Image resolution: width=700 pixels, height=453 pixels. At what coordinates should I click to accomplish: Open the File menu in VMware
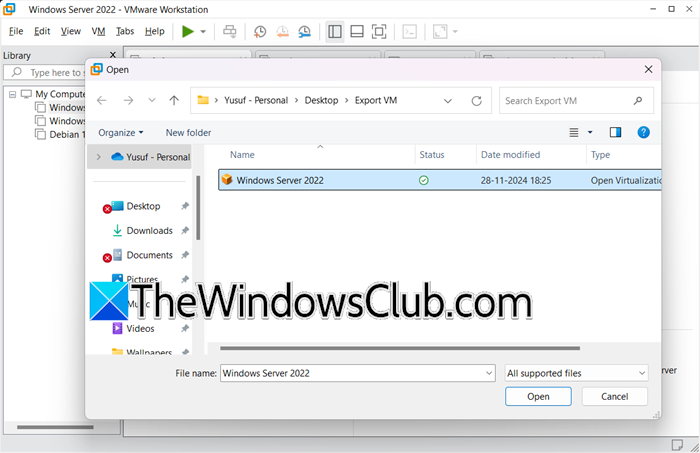click(16, 31)
